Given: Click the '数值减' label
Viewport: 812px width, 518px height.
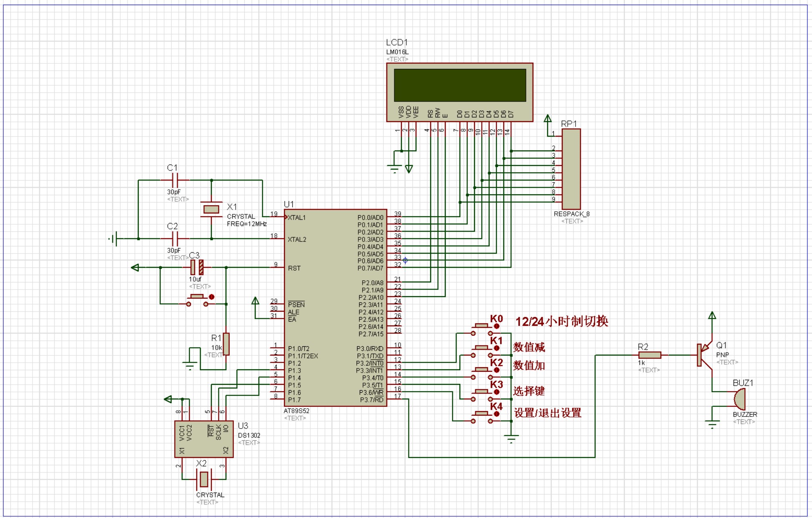Looking at the screenshot, I should [x=529, y=347].
